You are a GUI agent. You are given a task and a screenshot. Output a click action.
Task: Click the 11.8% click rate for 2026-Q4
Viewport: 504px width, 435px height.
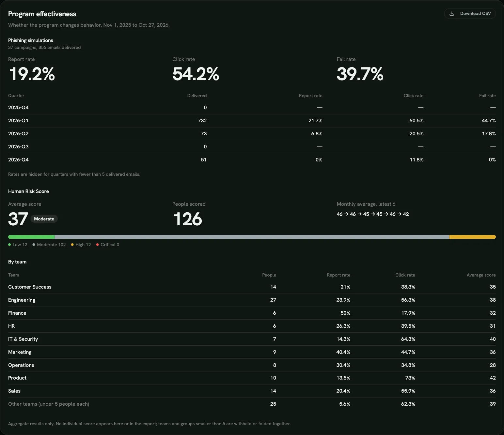(x=417, y=160)
